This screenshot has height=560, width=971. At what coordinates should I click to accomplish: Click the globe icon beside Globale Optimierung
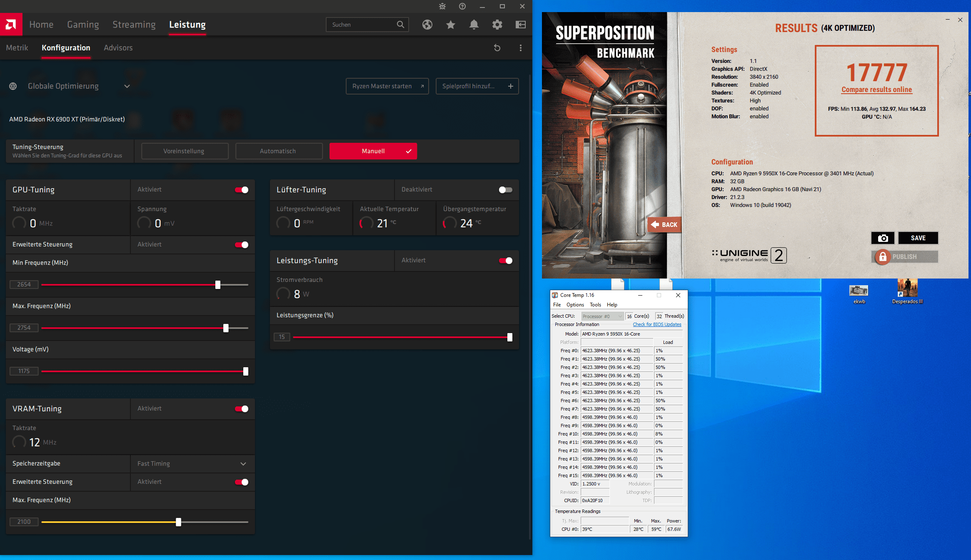coord(13,86)
